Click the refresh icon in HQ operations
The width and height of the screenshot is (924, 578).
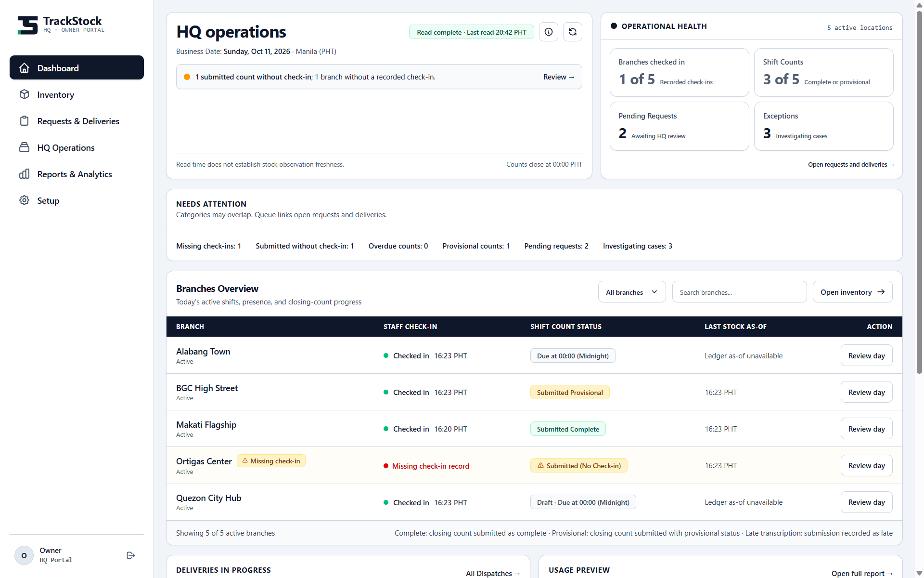click(573, 32)
